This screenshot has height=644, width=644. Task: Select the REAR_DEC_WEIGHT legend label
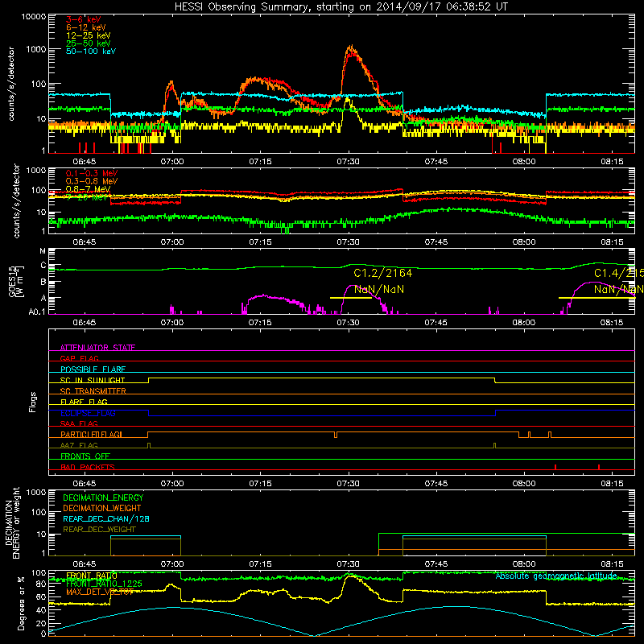coord(99,530)
